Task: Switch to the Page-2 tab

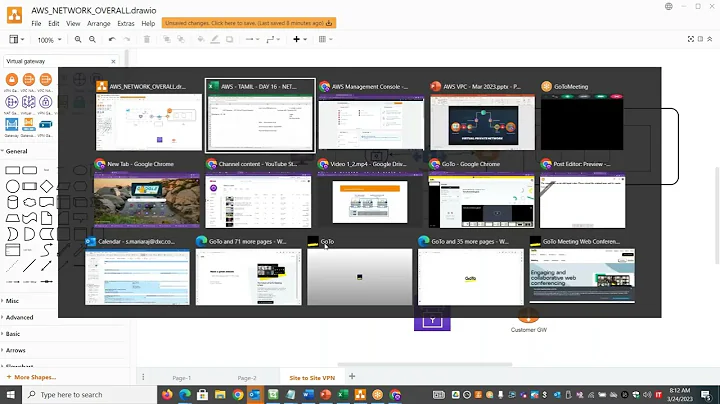Action: coord(247,378)
